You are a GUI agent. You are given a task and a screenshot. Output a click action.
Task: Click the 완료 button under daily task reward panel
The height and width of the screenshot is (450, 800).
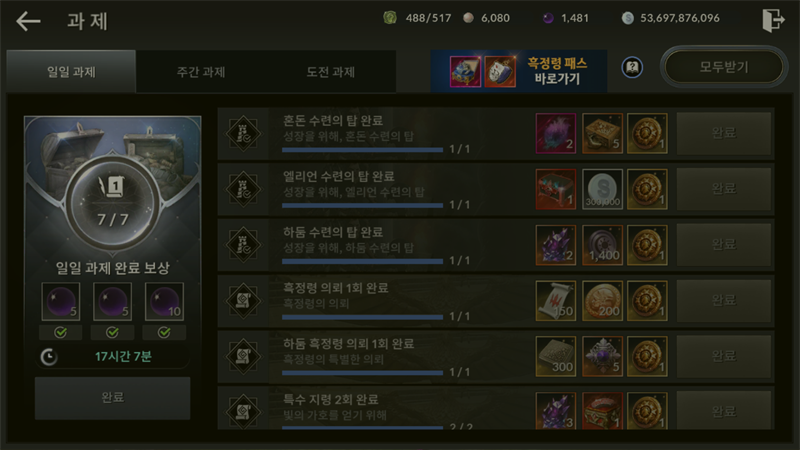coord(112,398)
